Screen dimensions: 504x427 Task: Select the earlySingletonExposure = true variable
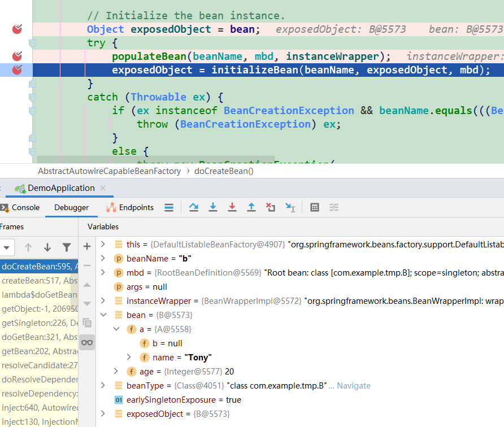coord(300,400)
